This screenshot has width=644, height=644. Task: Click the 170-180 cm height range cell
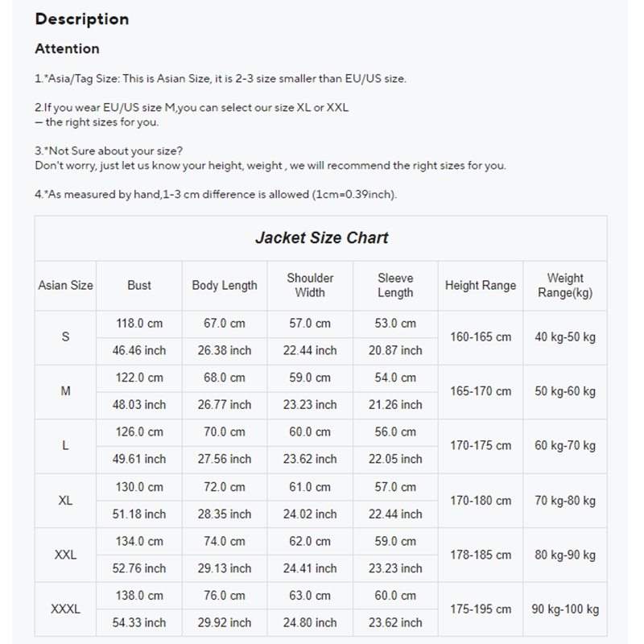pyautogui.click(x=481, y=501)
